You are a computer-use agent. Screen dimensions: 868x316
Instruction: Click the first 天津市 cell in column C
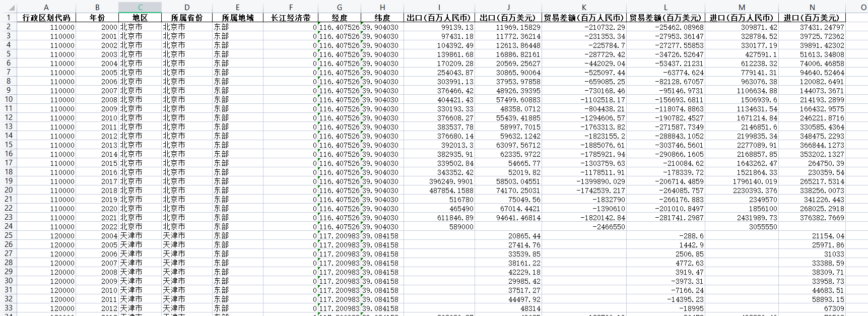coord(140,236)
